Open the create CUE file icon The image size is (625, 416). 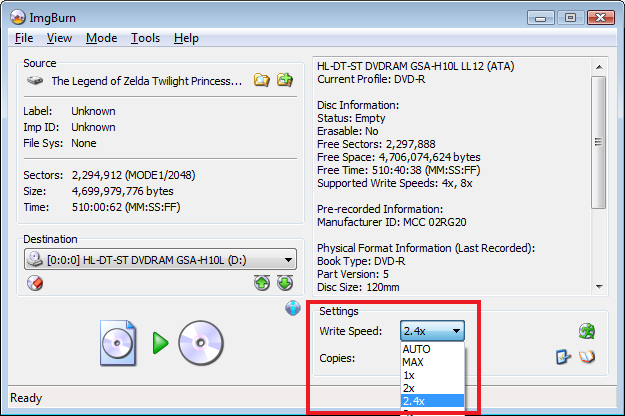(x=285, y=80)
